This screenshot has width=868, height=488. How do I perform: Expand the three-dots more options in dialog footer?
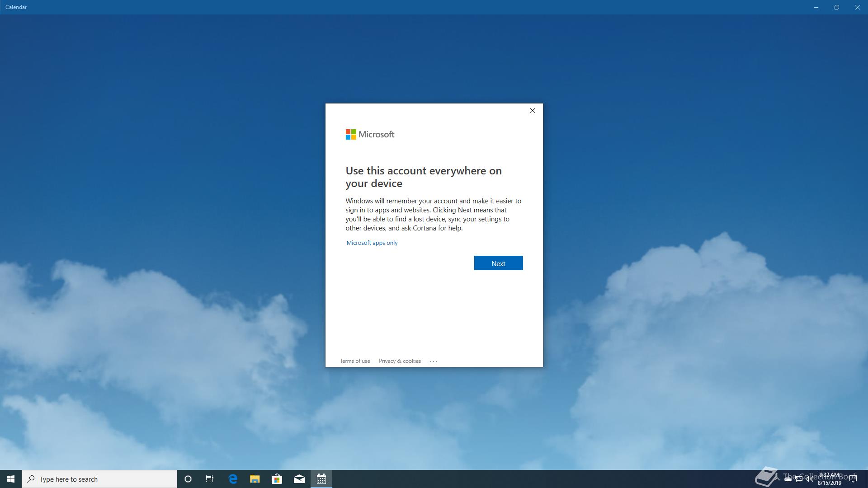pos(433,361)
